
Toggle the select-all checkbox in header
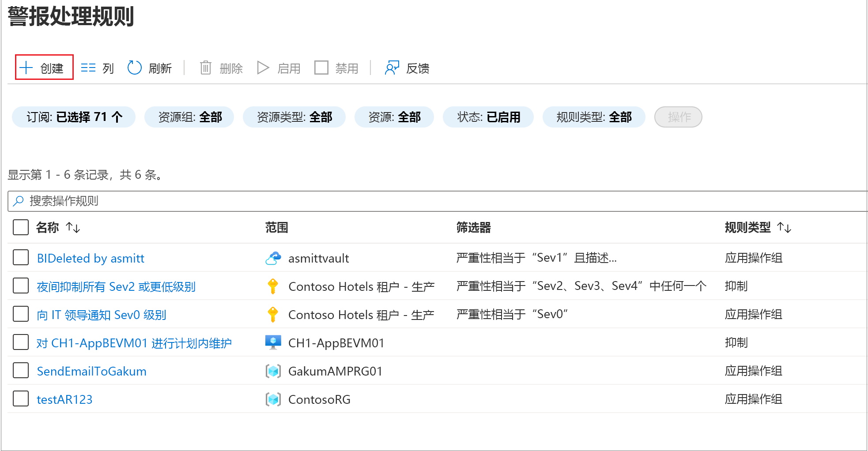pos(21,227)
